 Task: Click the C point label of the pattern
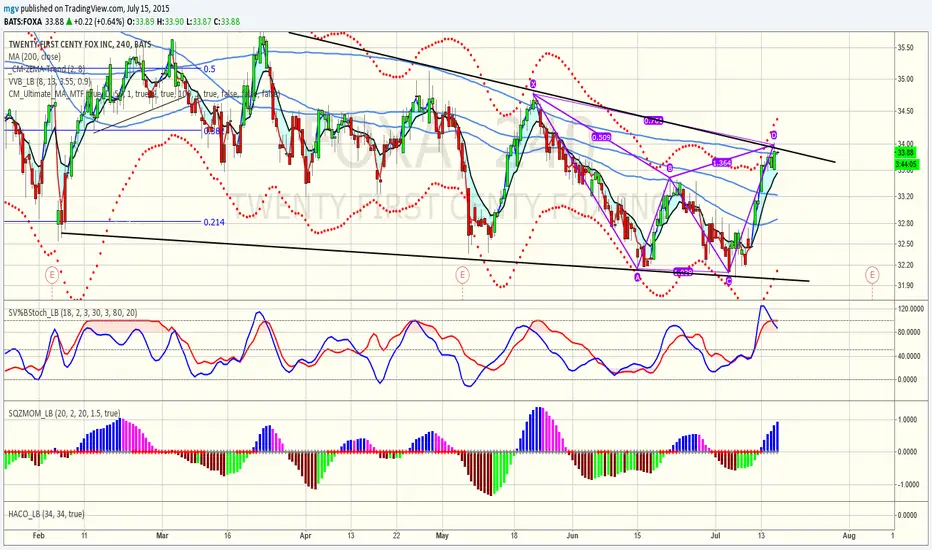pos(729,281)
